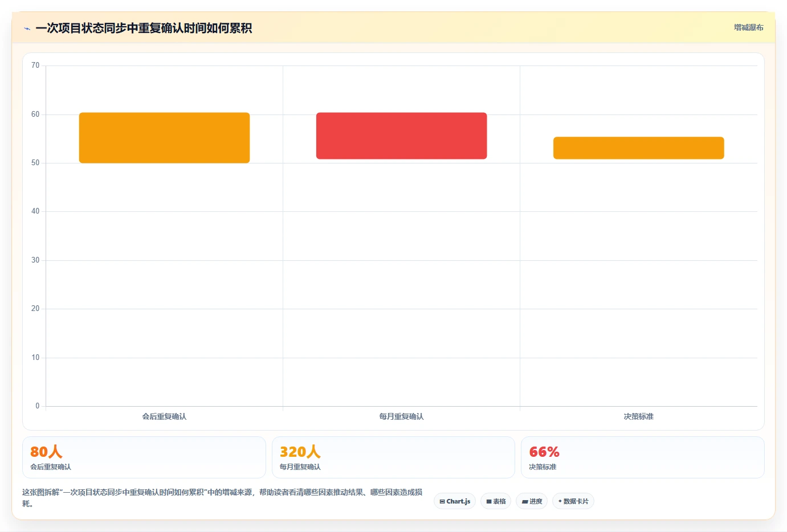Click the 决策标准 x-axis label

(638, 416)
